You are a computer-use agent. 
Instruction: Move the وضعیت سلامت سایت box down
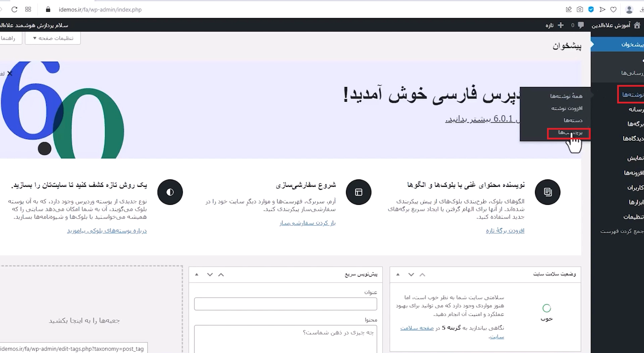[411, 275]
